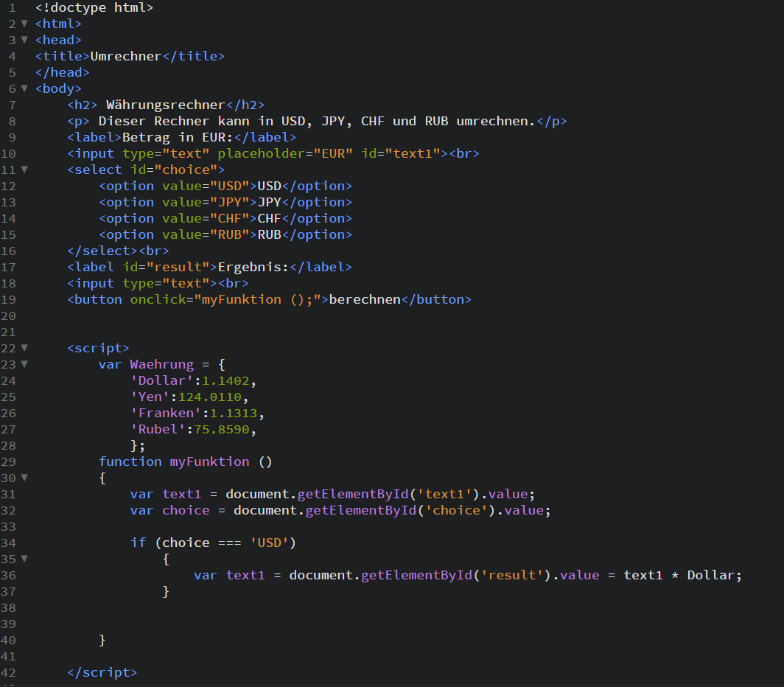
Task: Click the closing </select> tag
Action: 102,251
